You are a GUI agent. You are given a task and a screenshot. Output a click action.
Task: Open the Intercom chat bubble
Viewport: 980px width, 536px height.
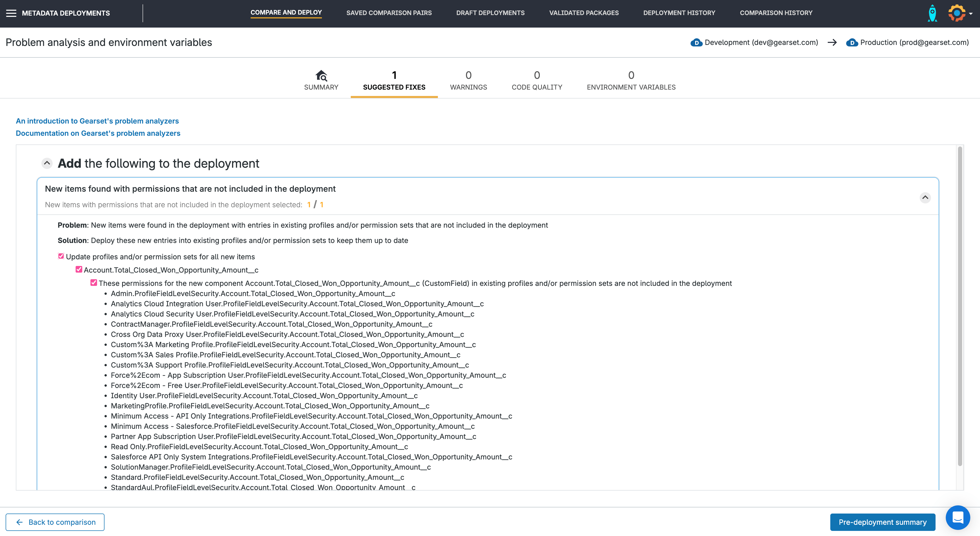coord(958,517)
